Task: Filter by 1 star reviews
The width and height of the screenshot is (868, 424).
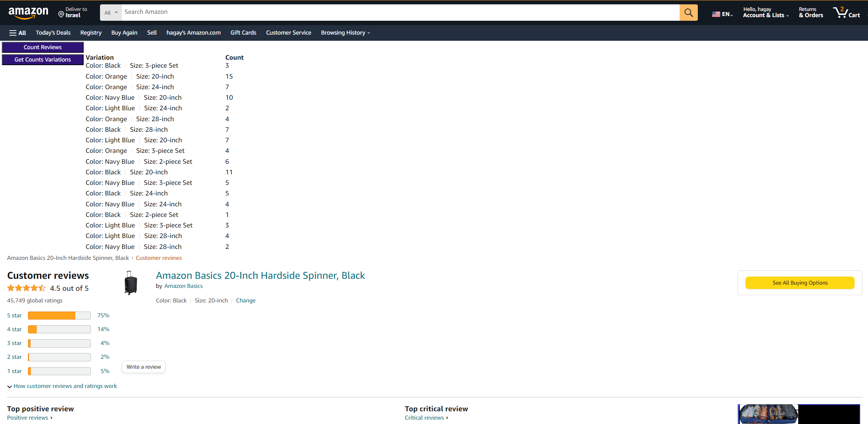Action: (15, 371)
